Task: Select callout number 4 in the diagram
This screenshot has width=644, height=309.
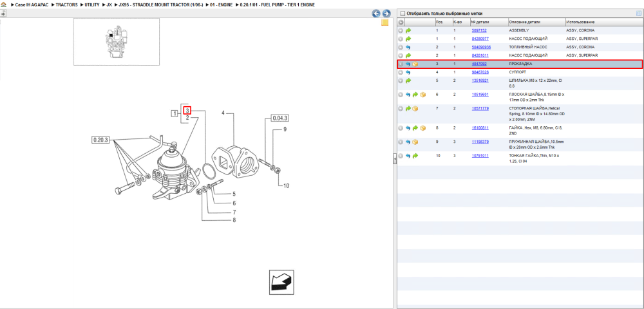Action: pyautogui.click(x=223, y=113)
